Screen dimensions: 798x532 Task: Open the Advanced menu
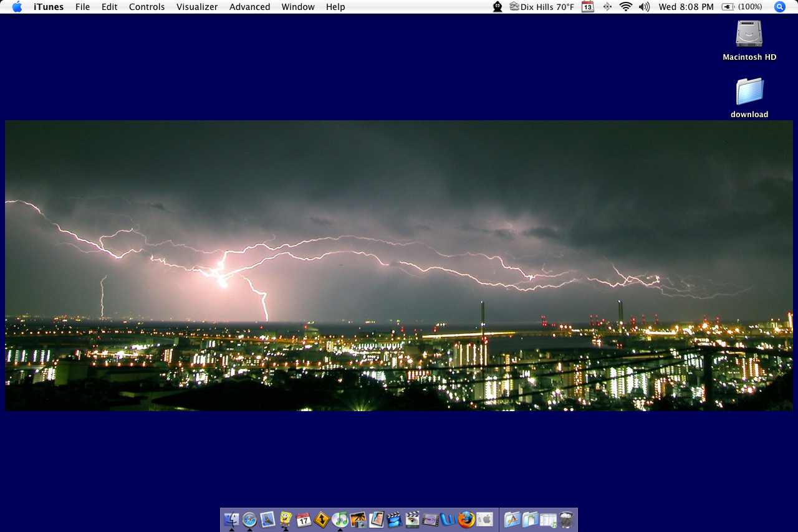(250, 7)
